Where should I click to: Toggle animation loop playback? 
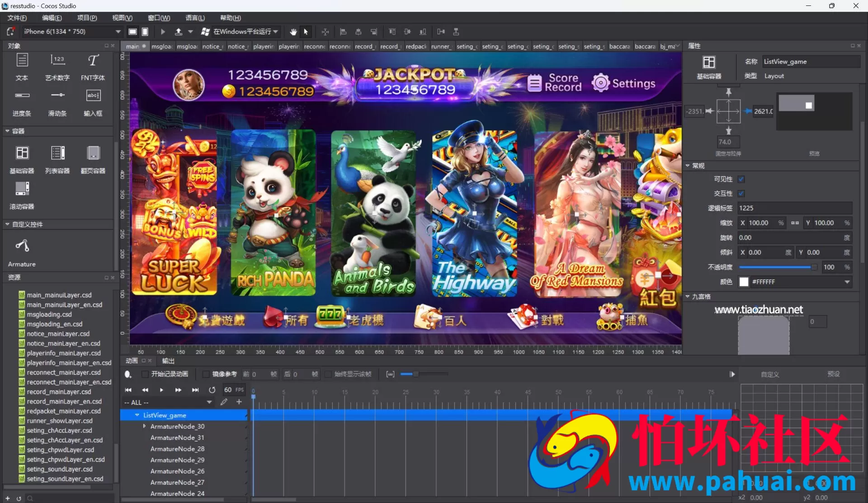pyautogui.click(x=212, y=390)
